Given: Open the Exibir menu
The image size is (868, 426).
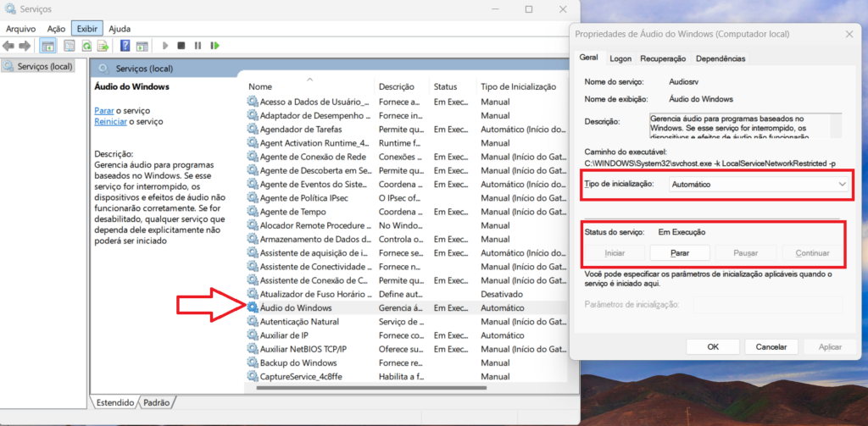Looking at the screenshot, I should (x=87, y=29).
